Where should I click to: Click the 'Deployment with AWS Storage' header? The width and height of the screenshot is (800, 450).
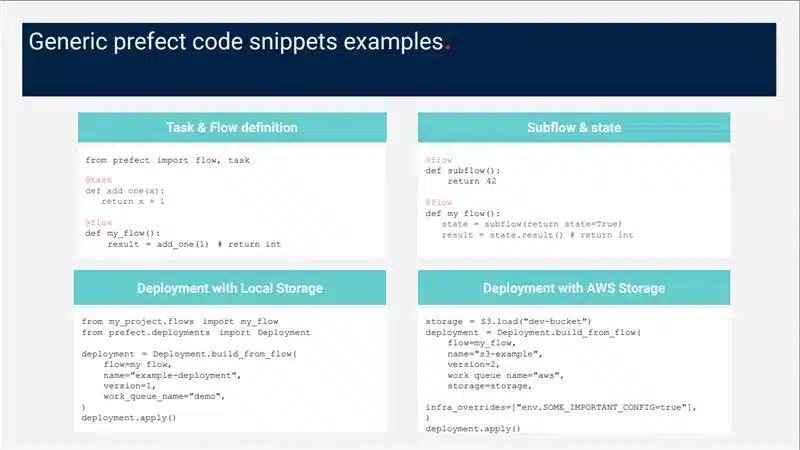(x=574, y=288)
